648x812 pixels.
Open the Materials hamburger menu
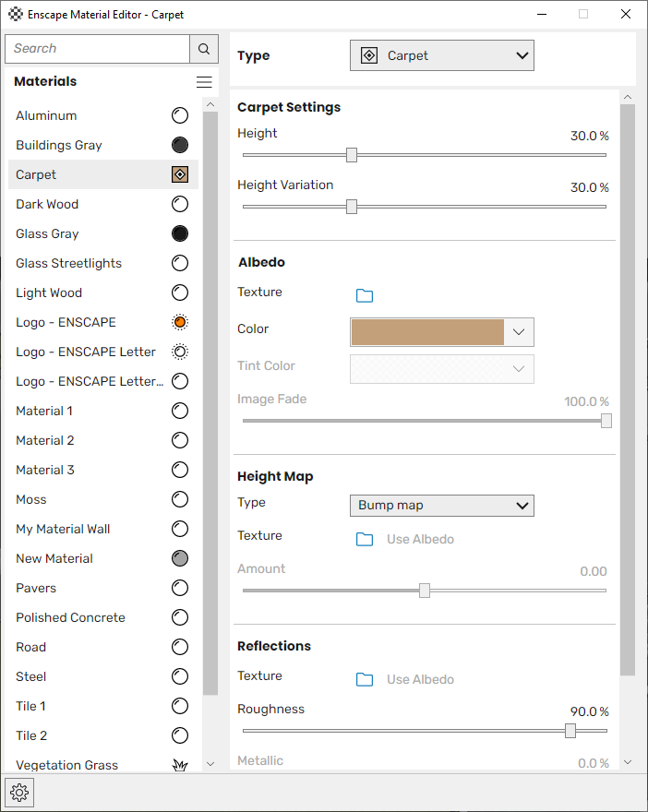pyautogui.click(x=204, y=82)
